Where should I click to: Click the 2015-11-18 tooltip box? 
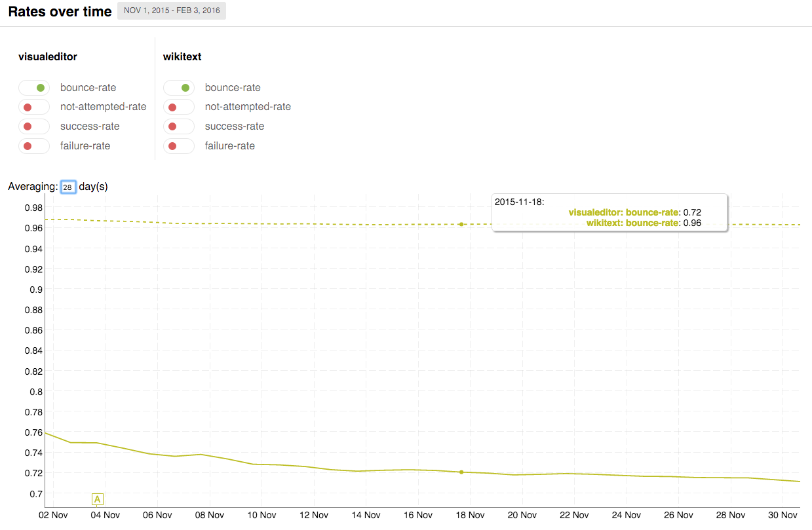(609, 212)
